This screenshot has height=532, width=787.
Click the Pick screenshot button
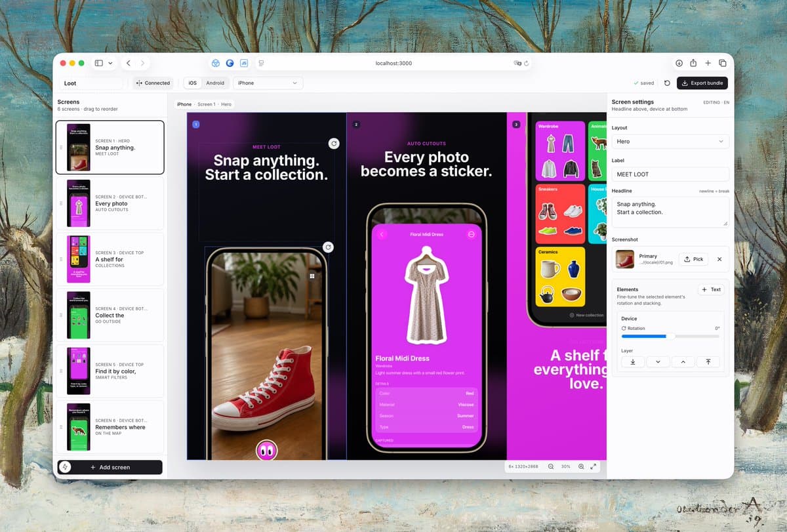(x=693, y=259)
